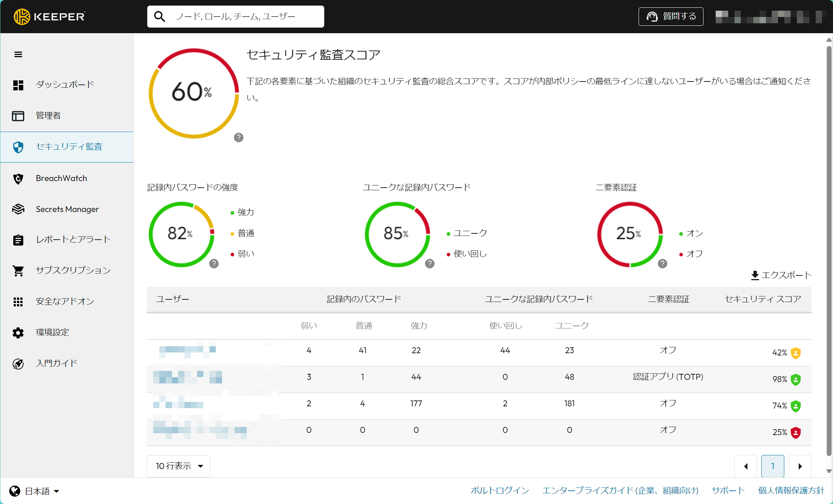833x504 pixels.
Task: Open the 個人情報保護方針 footer link
Action: click(791, 490)
